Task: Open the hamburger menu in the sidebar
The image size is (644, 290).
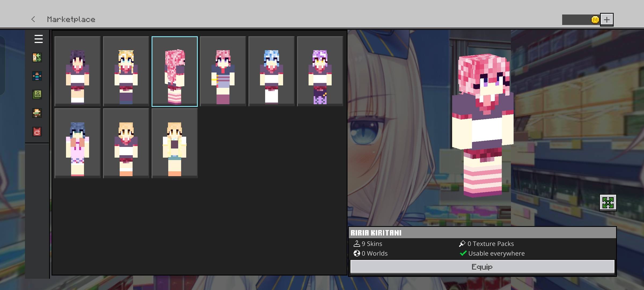Action: [38, 39]
